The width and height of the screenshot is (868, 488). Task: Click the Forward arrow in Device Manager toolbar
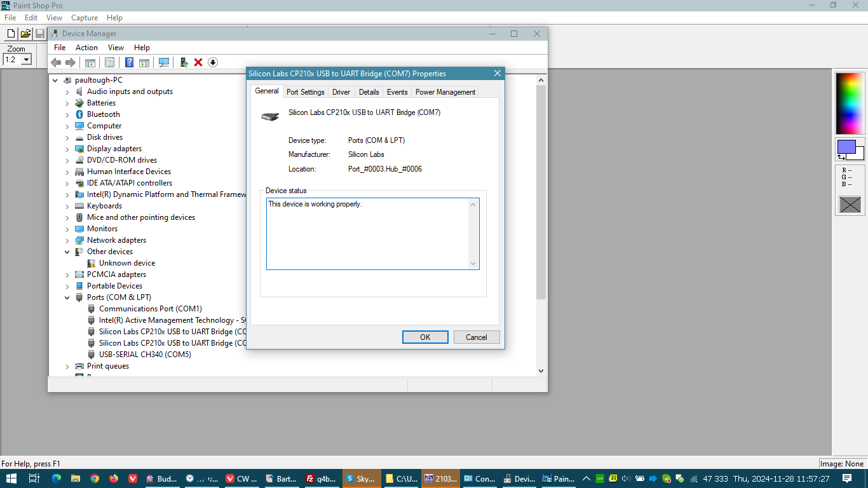[71, 62]
